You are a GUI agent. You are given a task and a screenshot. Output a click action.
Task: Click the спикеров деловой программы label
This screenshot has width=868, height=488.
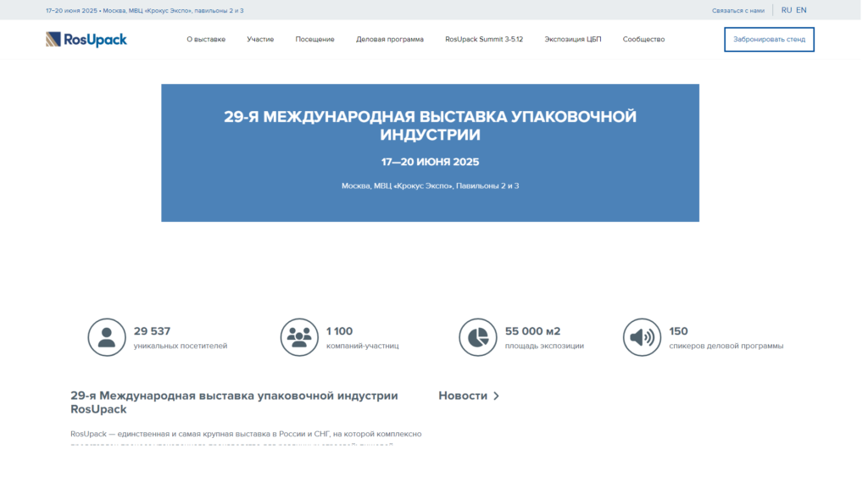pos(726,346)
